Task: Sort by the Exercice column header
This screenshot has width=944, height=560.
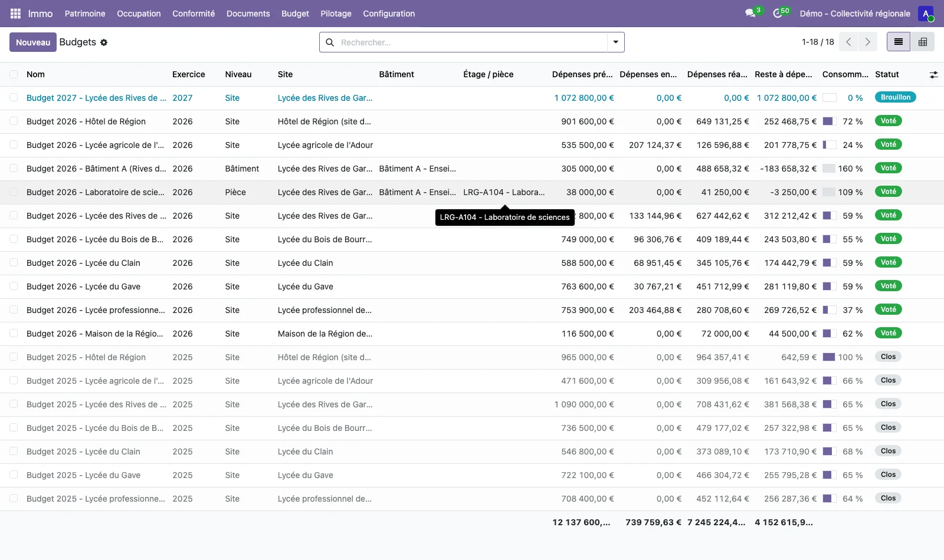Action: pos(189,74)
